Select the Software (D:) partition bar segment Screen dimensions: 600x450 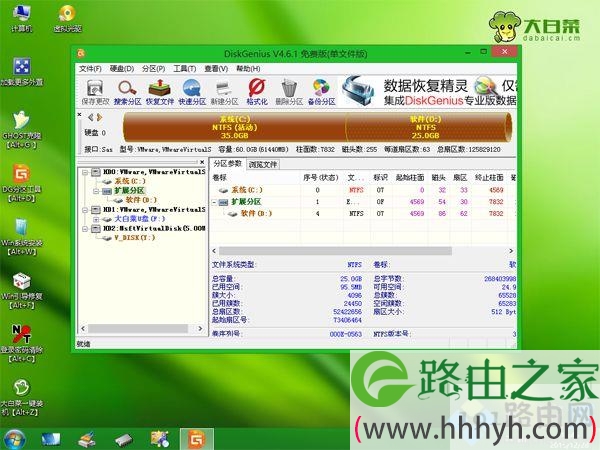pyautogui.click(x=427, y=127)
